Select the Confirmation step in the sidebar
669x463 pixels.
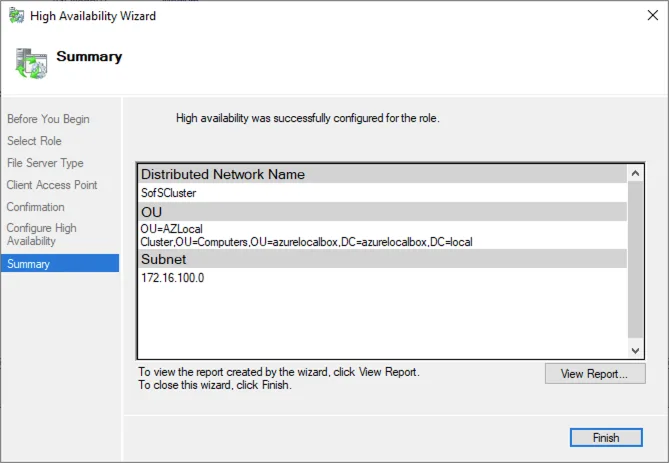36,207
